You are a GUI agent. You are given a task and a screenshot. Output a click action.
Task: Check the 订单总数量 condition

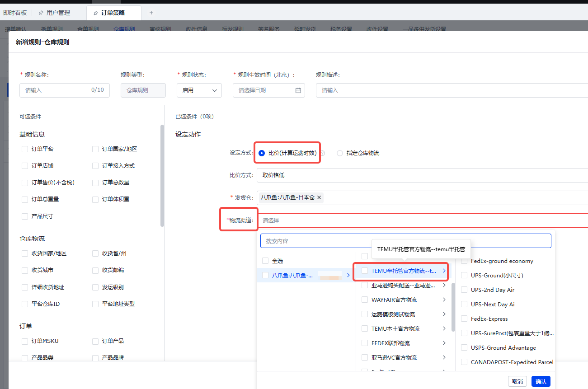click(x=95, y=183)
